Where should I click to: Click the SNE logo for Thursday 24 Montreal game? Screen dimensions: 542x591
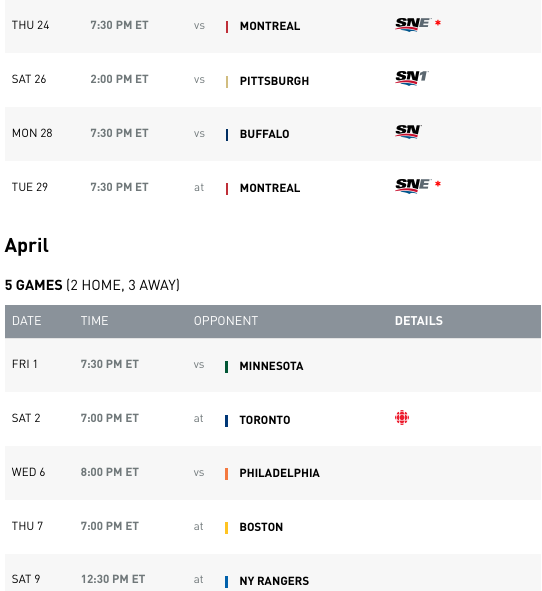click(x=412, y=24)
